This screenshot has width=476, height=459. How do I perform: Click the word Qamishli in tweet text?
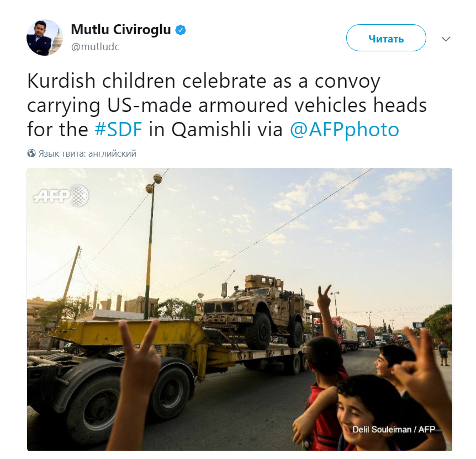tap(211, 130)
